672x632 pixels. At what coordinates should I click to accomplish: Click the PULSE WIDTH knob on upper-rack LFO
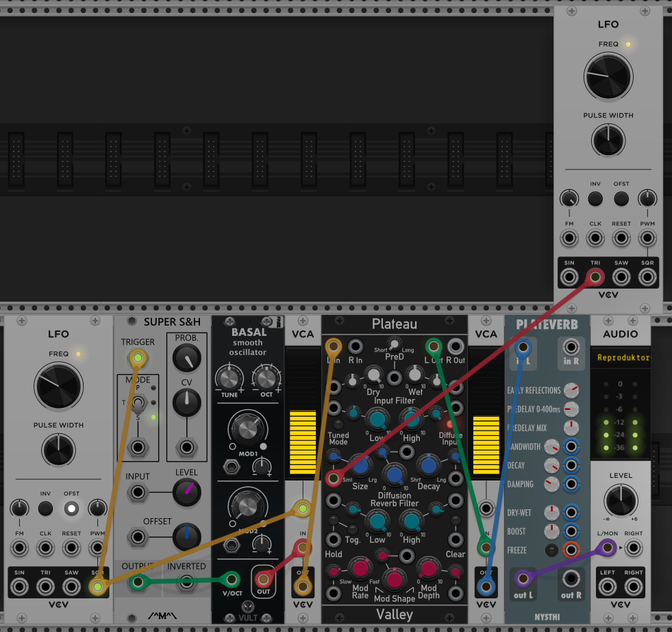point(608,141)
